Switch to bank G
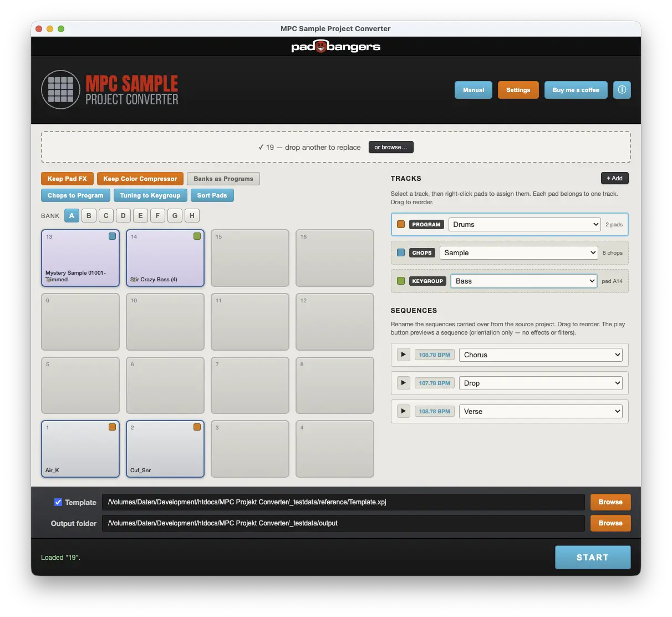The image size is (672, 617). coord(175,215)
